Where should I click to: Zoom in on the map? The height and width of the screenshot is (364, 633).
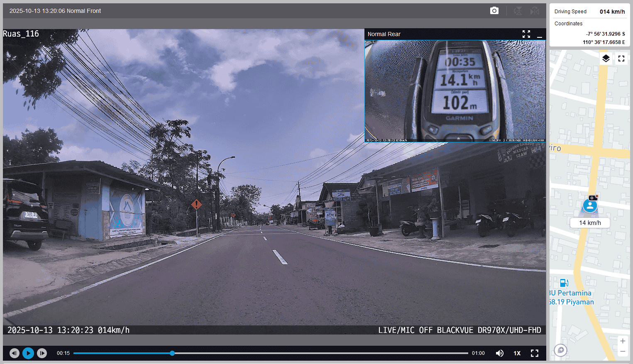point(623,341)
